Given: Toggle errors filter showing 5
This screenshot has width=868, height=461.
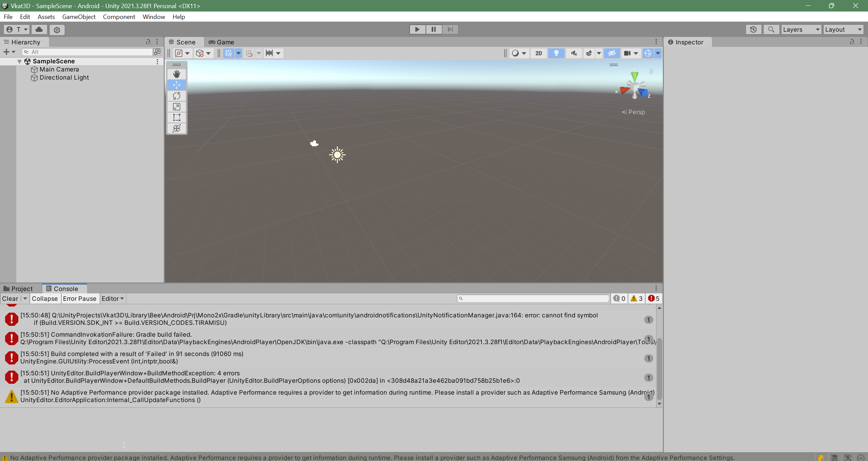Looking at the screenshot, I should 654,298.
